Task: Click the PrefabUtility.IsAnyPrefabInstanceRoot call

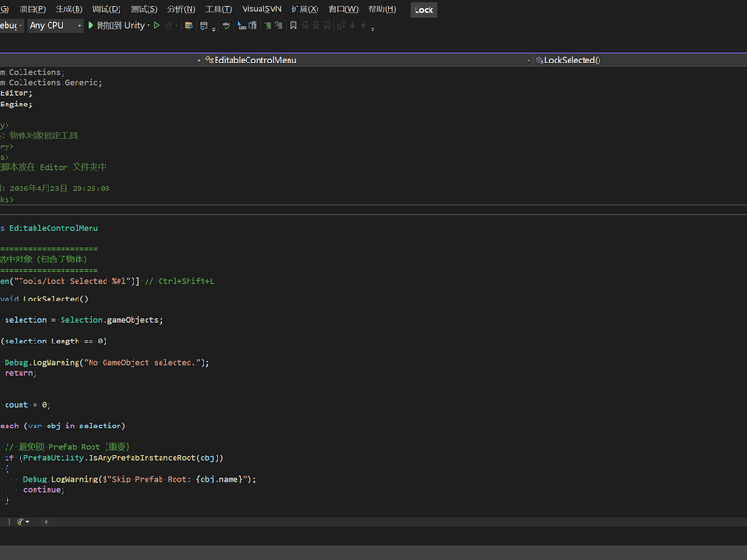Action: point(121,458)
